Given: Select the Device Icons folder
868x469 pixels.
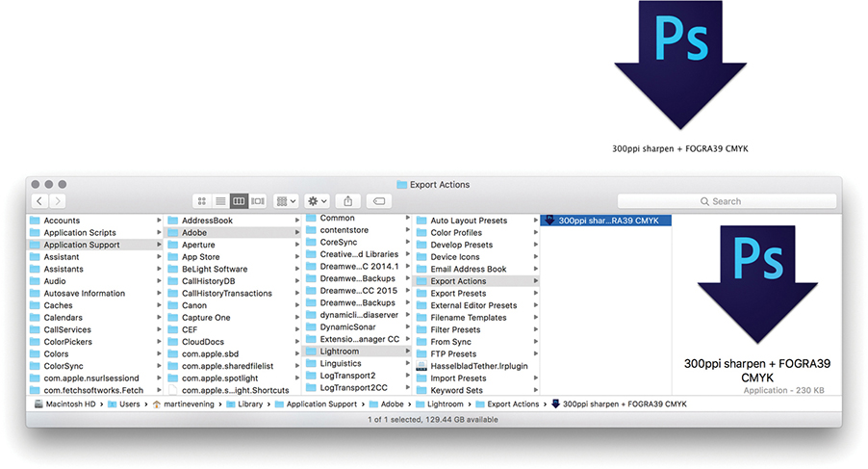Looking at the screenshot, I should point(476,257).
